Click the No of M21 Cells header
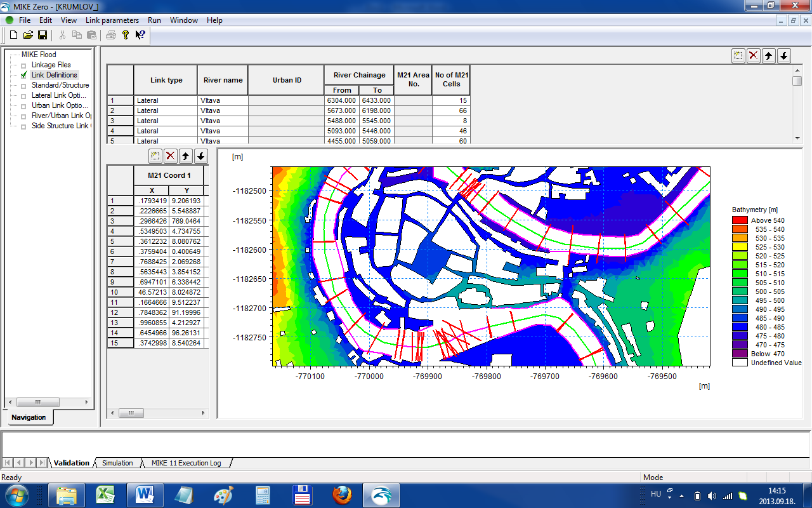812x508 pixels. tap(452, 80)
